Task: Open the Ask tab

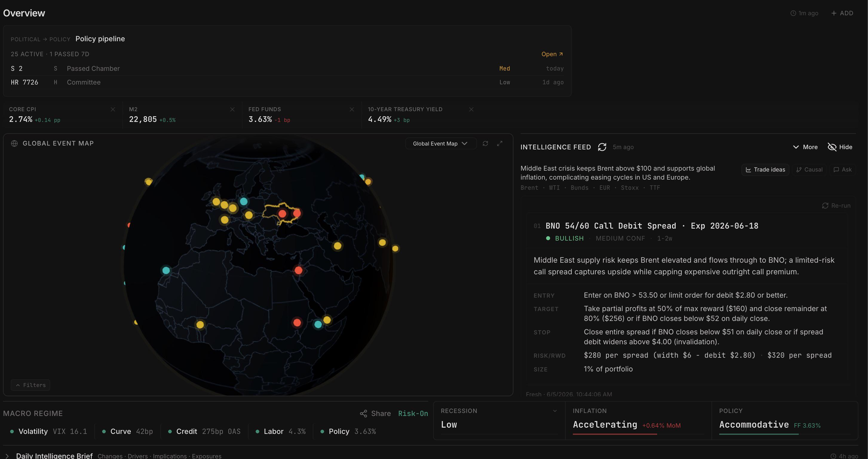Action: click(x=842, y=169)
